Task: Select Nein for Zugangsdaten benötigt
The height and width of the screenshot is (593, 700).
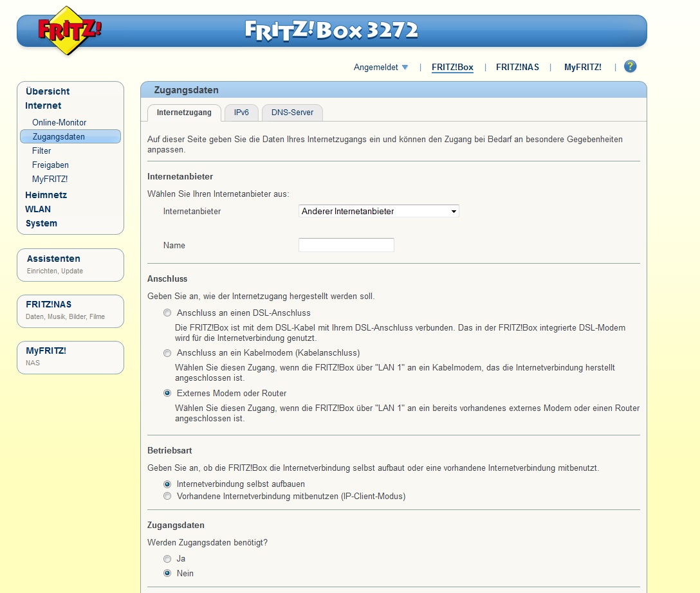Action: click(x=167, y=573)
